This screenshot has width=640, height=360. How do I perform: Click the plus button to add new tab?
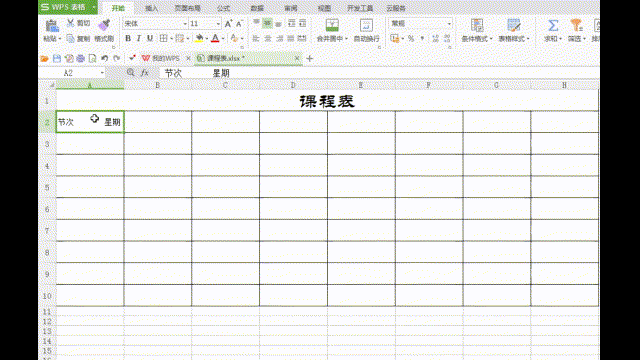(309, 58)
